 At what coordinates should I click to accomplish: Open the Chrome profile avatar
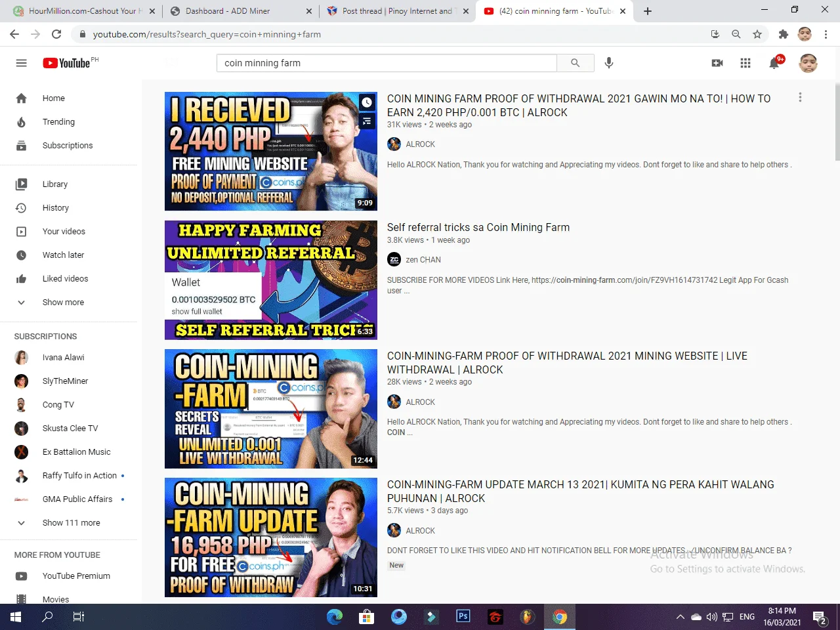coord(805,34)
